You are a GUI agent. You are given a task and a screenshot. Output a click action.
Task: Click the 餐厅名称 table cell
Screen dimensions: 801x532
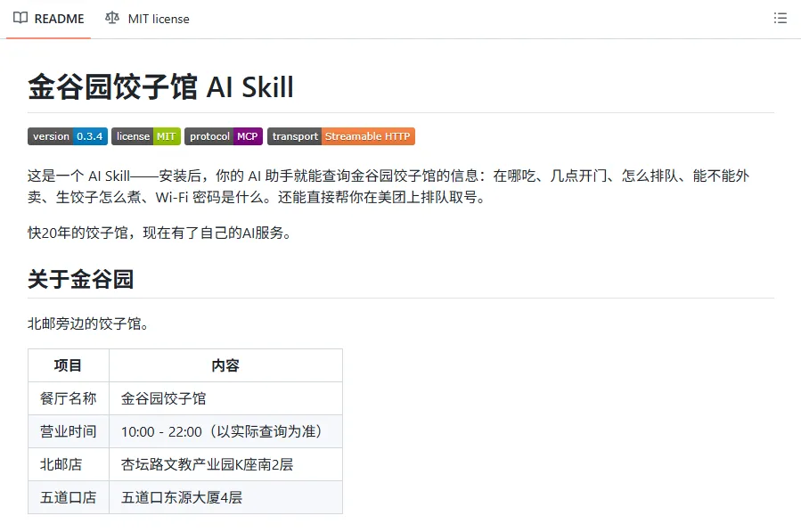tap(69, 398)
